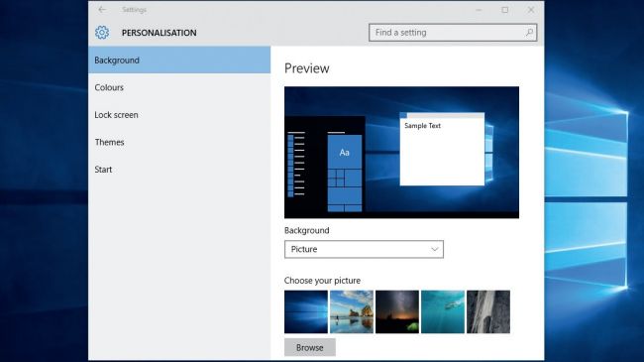Click the search magnifier icon
The height and width of the screenshot is (362, 644).
529,32
